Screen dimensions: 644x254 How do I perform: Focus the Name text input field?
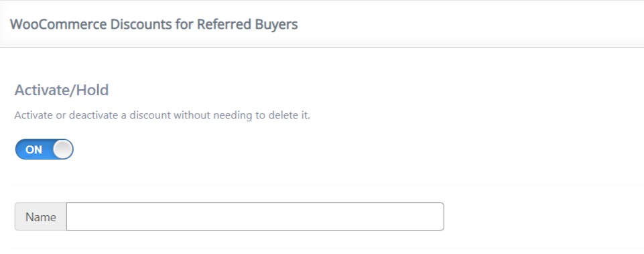click(255, 216)
